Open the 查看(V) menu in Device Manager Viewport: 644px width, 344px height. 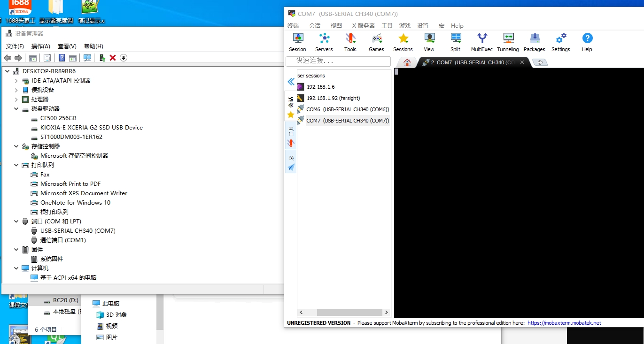(67, 46)
